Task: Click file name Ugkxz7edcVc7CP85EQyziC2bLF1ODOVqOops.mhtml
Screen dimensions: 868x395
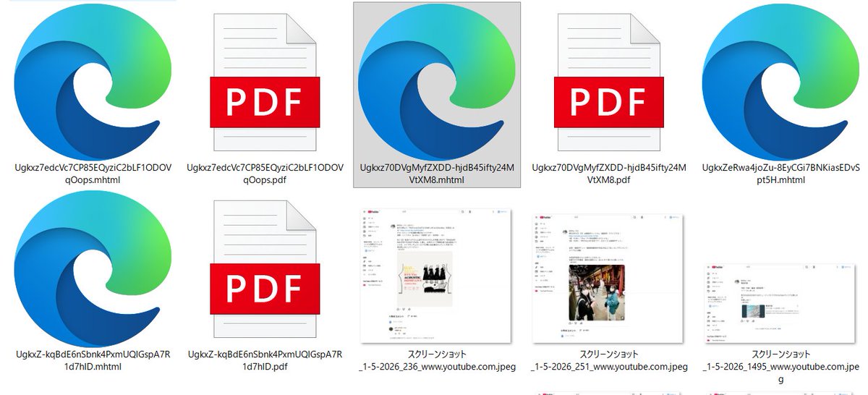Action: pyautogui.click(x=93, y=174)
